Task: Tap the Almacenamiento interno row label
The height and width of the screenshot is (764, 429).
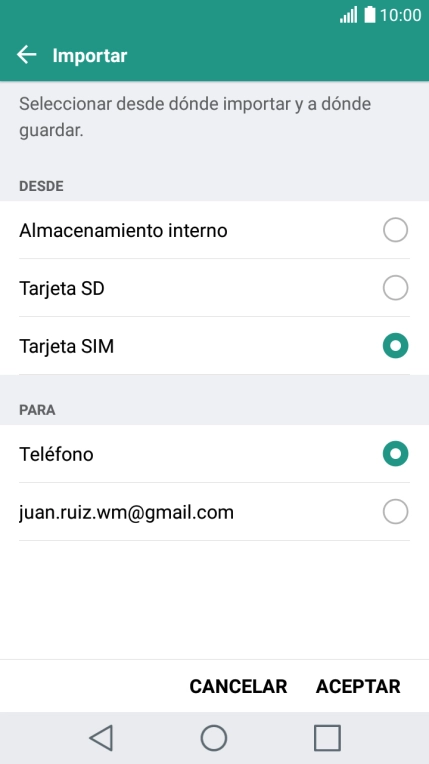Action: pyautogui.click(x=123, y=230)
